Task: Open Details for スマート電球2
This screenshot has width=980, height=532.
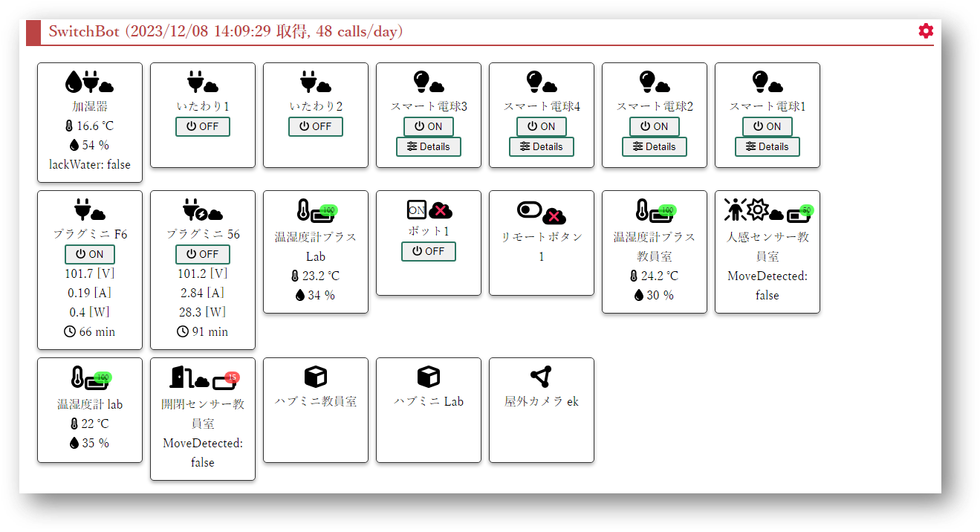Action: click(x=655, y=146)
